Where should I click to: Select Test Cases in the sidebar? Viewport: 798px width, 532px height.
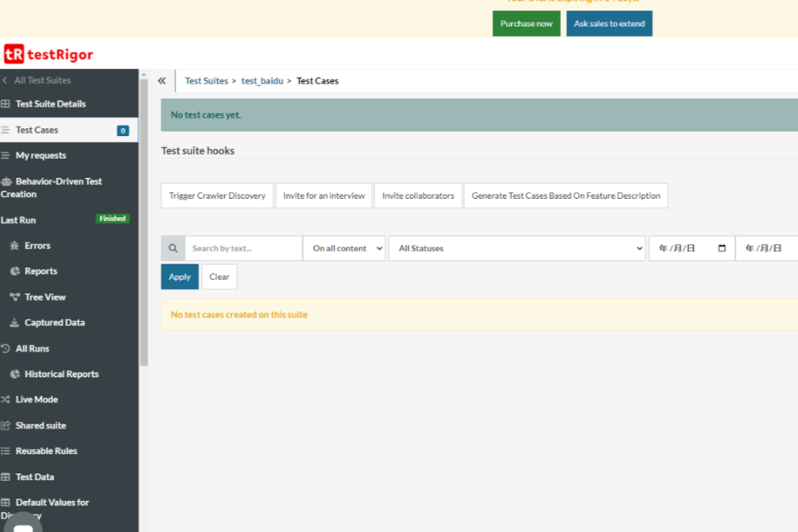coord(69,130)
